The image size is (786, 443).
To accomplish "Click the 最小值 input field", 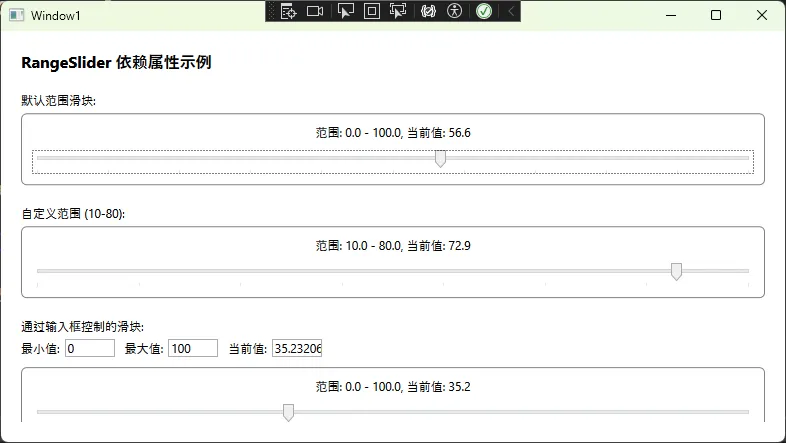I will (x=90, y=348).
